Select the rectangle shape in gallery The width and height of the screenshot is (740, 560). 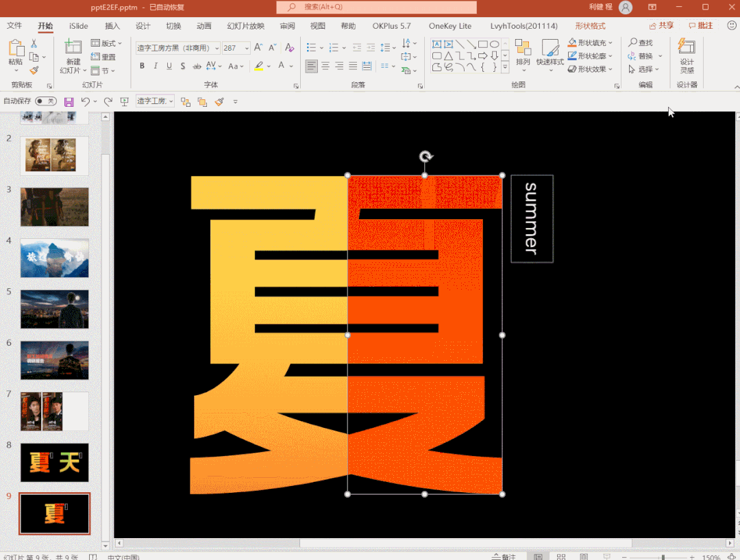tap(483, 44)
